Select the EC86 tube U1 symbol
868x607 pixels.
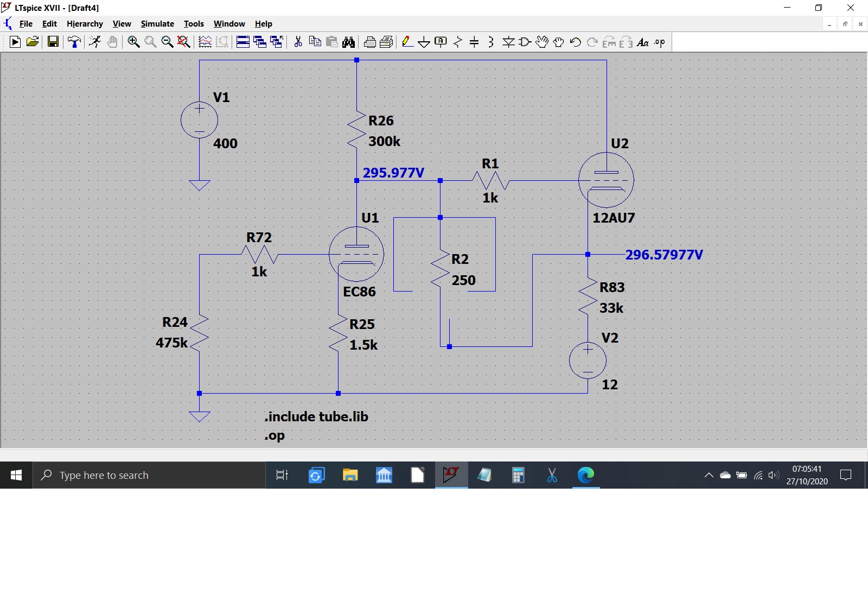356,254
